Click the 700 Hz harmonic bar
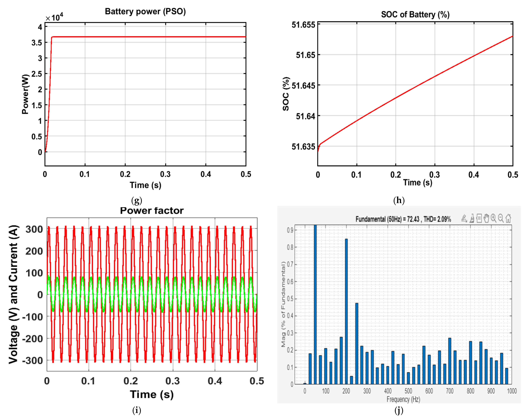 (449, 361)
